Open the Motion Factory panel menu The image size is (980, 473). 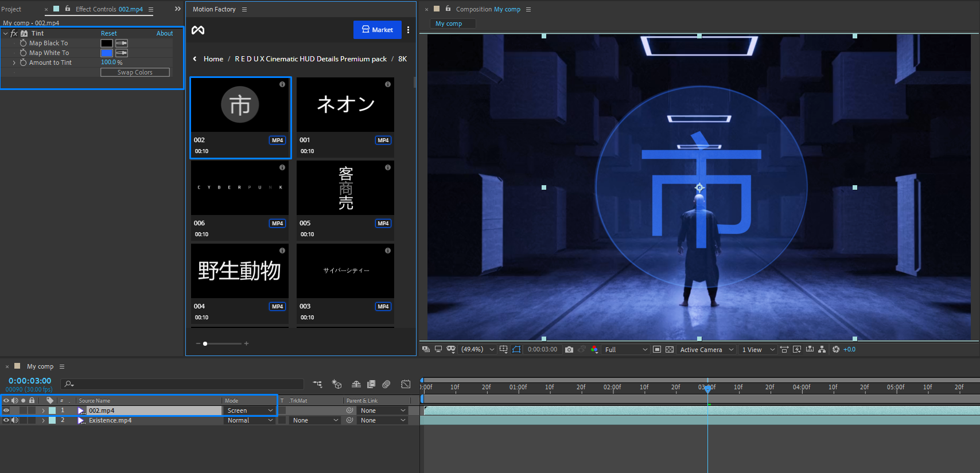(244, 10)
